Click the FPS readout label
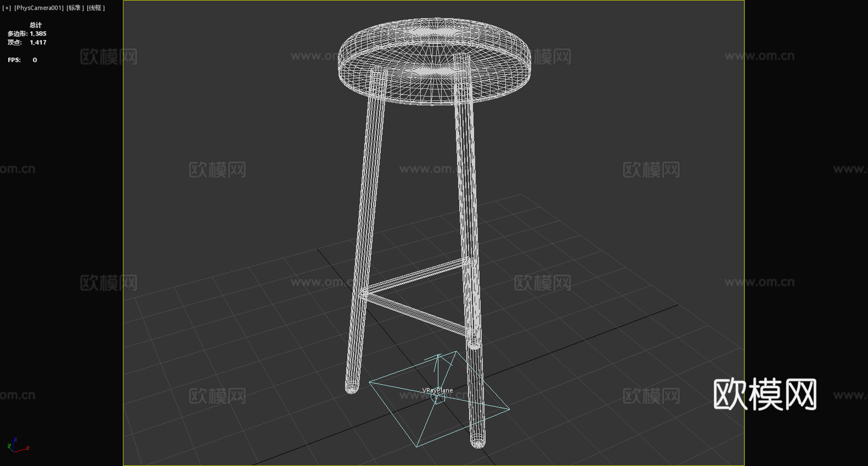The height and width of the screenshot is (466, 868). pyautogui.click(x=14, y=60)
